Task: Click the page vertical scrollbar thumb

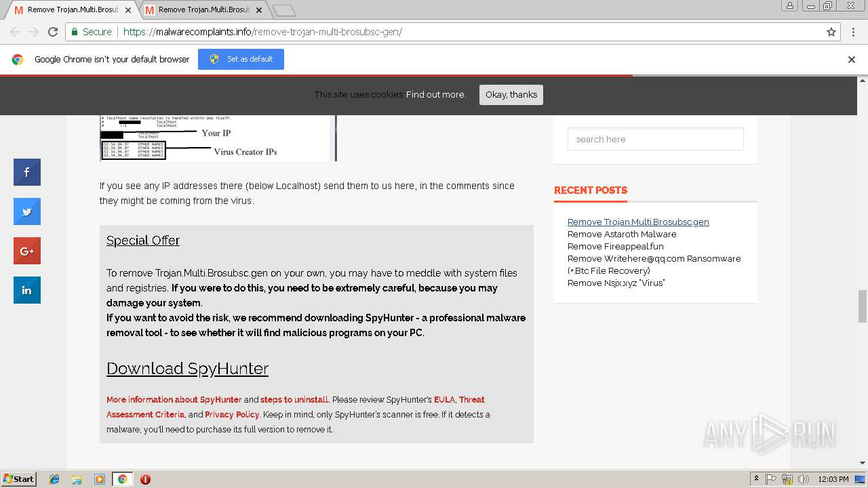Action: click(x=863, y=306)
